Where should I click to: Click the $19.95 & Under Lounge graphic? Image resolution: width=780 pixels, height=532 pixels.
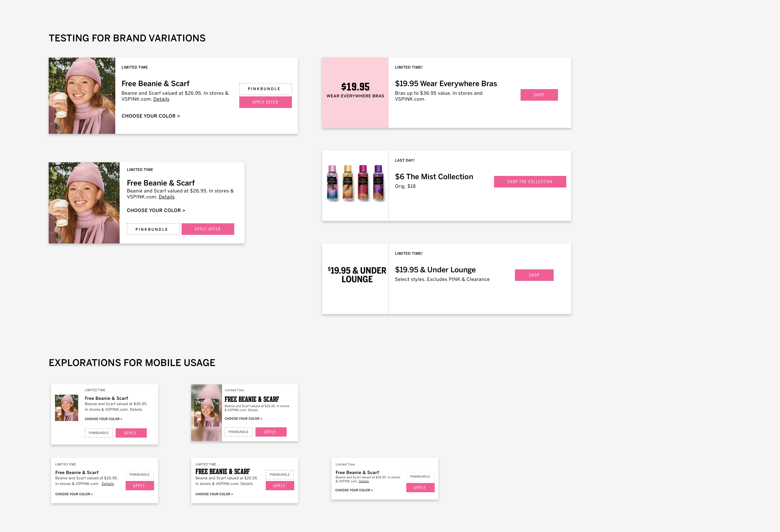click(x=357, y=275)
